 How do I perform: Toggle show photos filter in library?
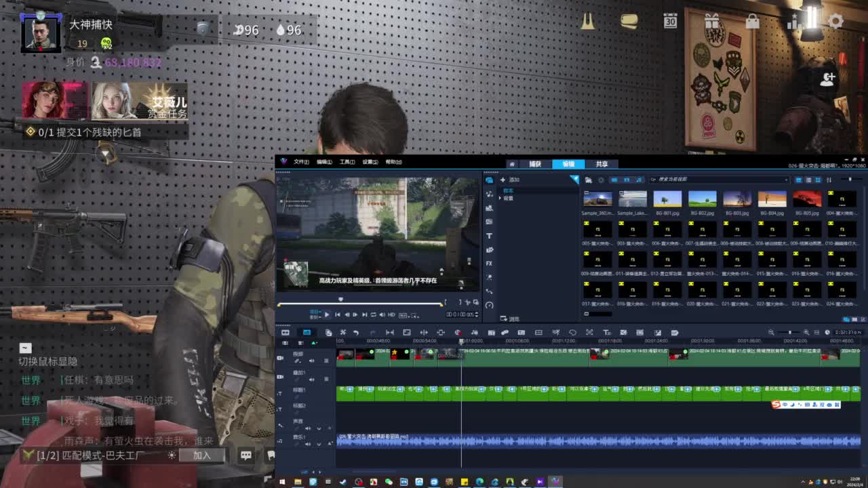[627, 180]
